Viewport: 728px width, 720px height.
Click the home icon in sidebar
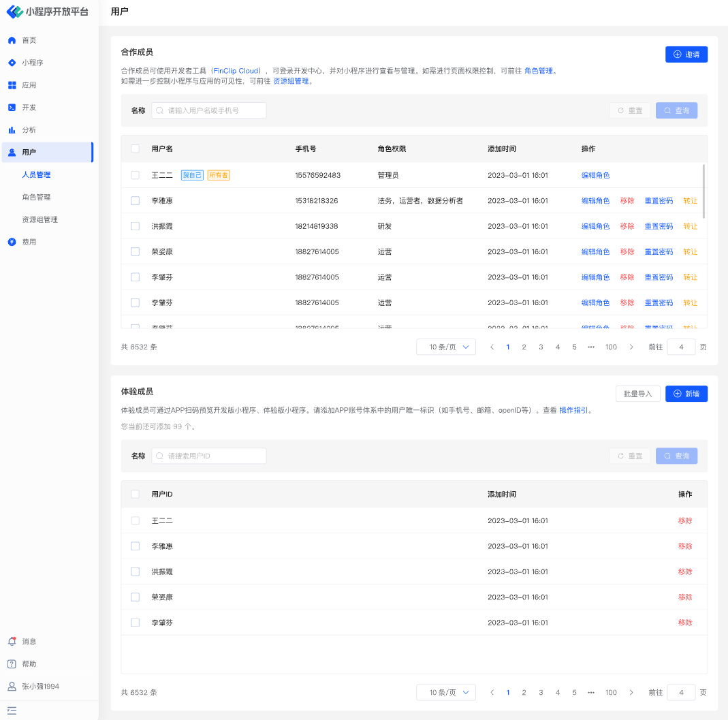(x=12, y=40)
